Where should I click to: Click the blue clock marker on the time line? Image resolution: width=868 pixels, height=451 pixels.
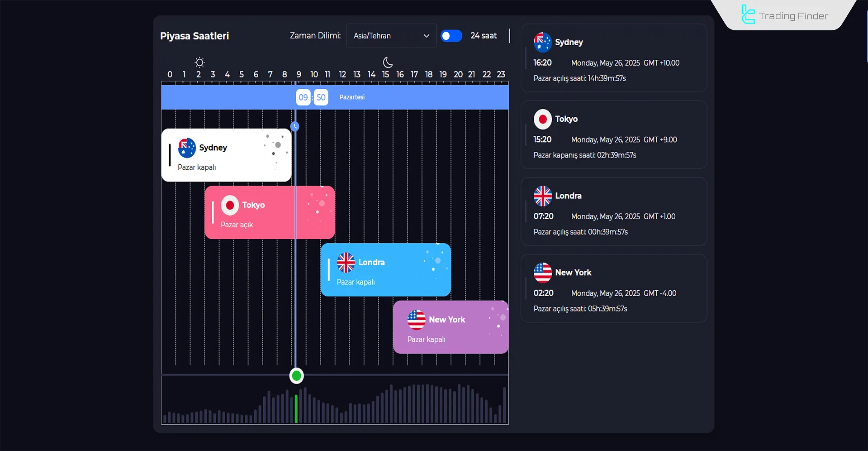click(295, 126)
